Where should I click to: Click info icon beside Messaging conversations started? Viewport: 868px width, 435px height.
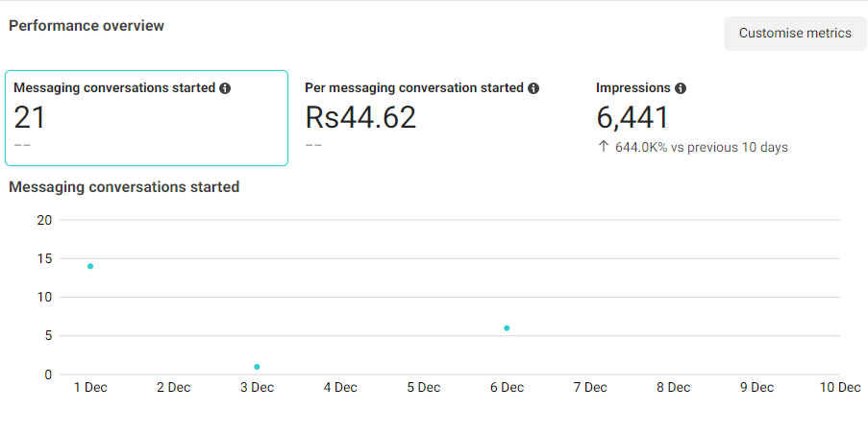(x=225, y=88)
